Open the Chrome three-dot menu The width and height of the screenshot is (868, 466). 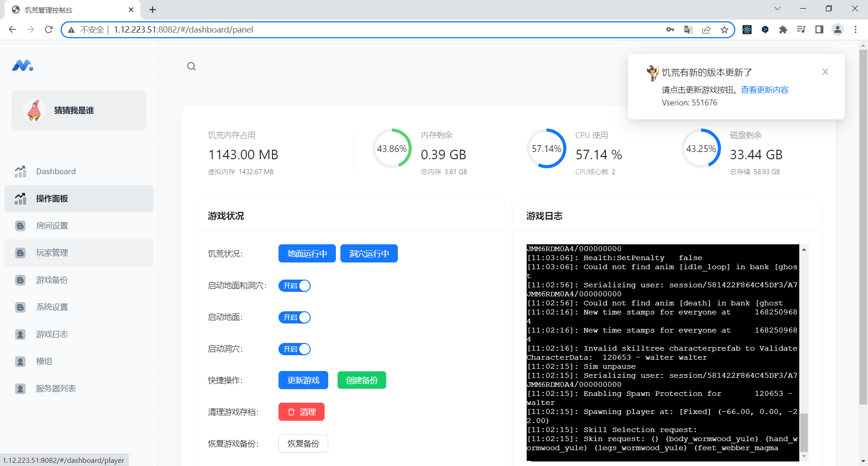855,29
